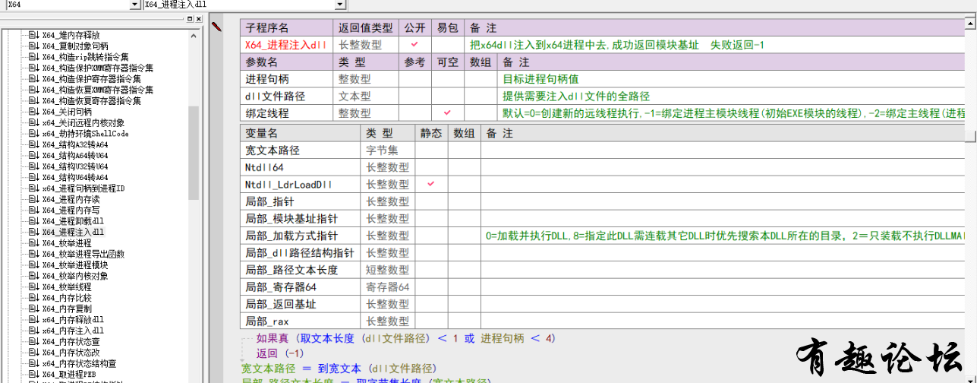Select X64_内存状态改 in the tree
The height and width of the screenshot is (383, 980).
pos(70,353)
